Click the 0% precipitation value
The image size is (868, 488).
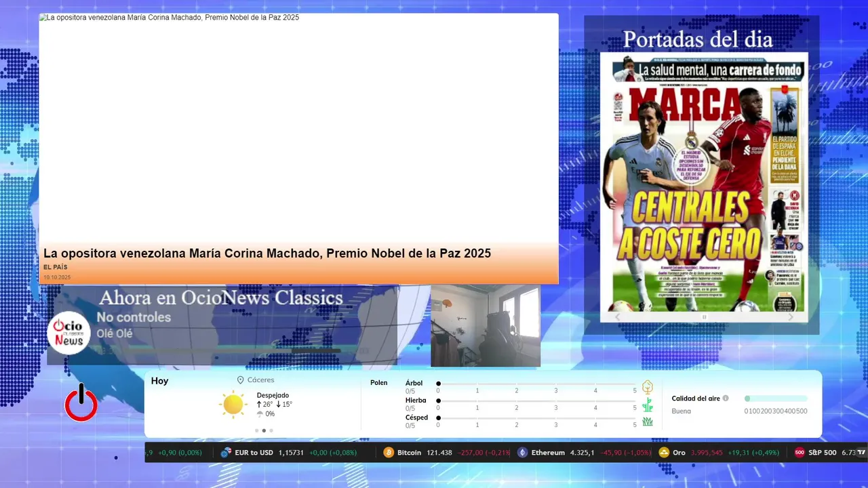(270, 414)
